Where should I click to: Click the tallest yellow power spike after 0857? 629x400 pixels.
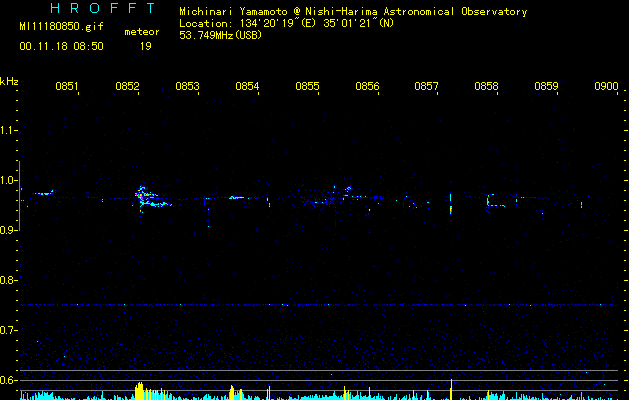pos(451,389)
